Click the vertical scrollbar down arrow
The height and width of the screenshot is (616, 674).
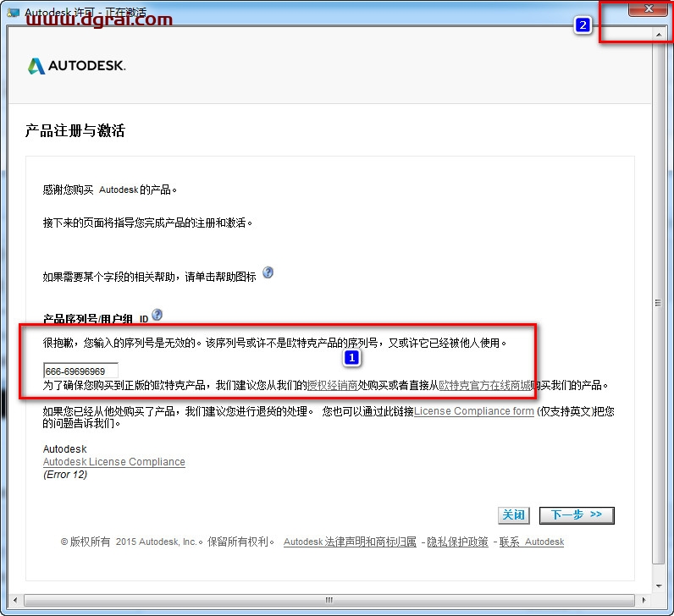click(x=659, y=584)
